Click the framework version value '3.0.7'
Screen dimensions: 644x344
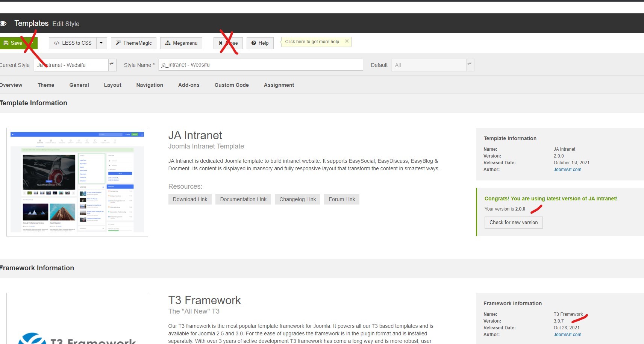pos(559,321)
